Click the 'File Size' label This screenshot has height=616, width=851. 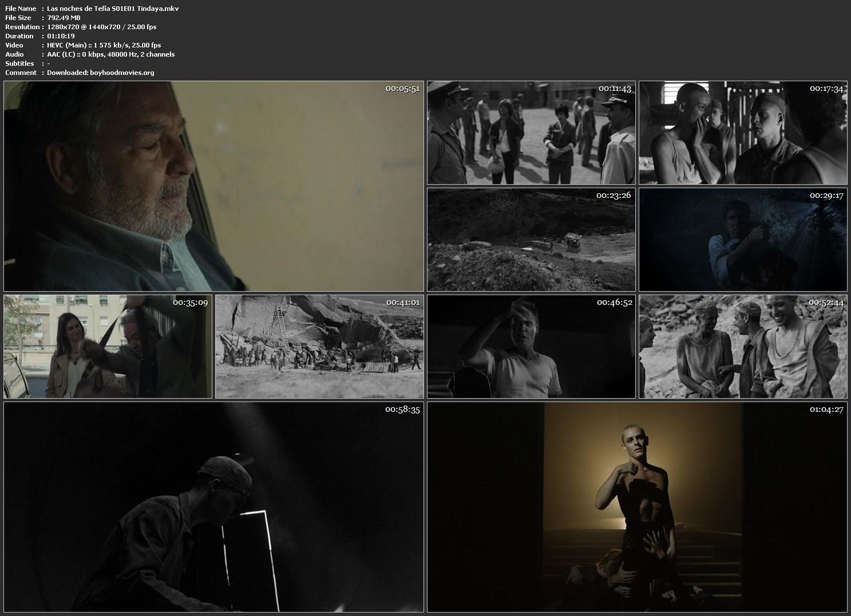tap(18, 18)
